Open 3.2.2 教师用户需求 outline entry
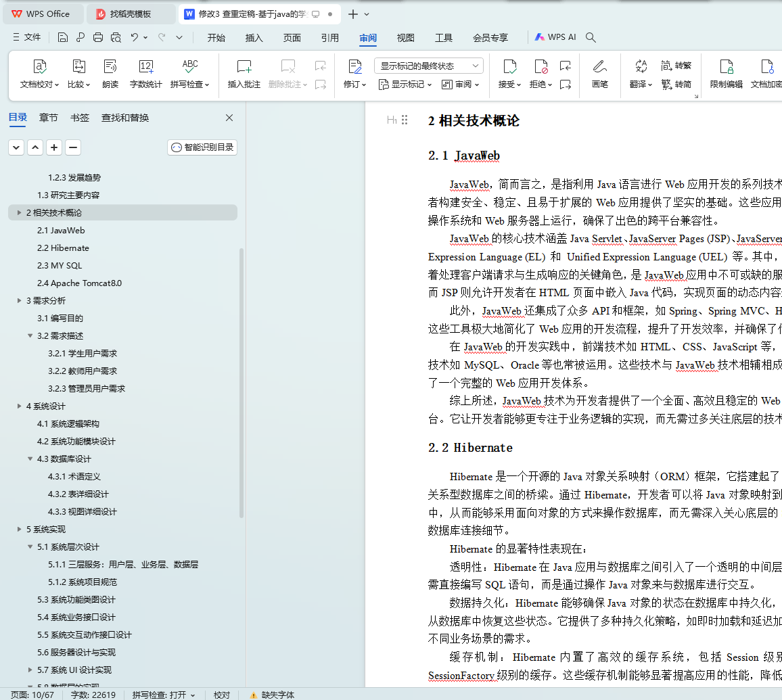 click(x=83, y=371)
